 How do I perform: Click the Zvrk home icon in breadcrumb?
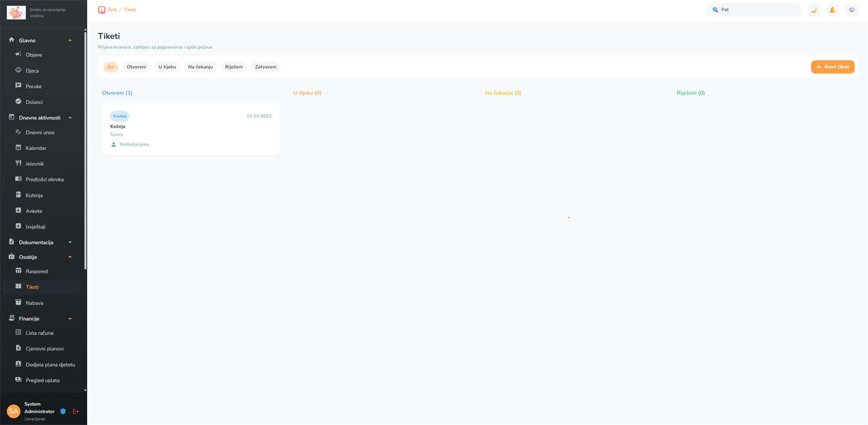coord(101,10)
